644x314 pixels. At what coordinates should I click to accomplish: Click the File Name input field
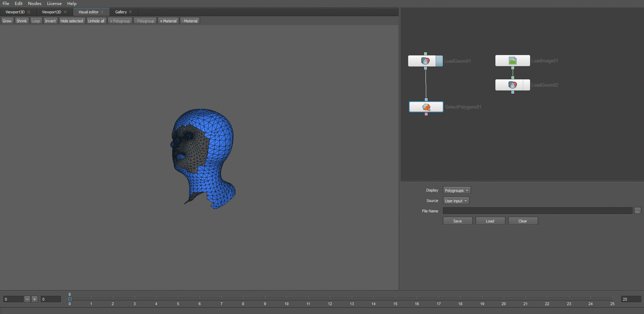pyautogui.click(x=538, y=211)
